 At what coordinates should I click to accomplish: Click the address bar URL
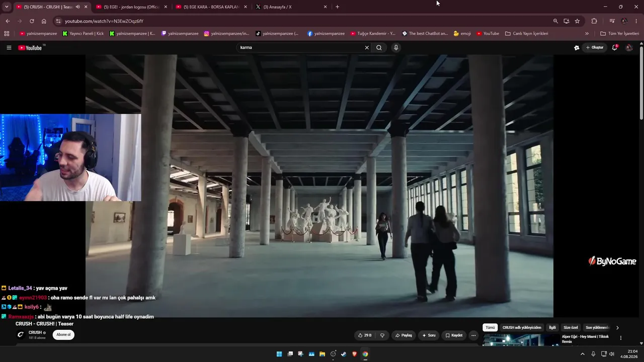[x=104, y=21]
